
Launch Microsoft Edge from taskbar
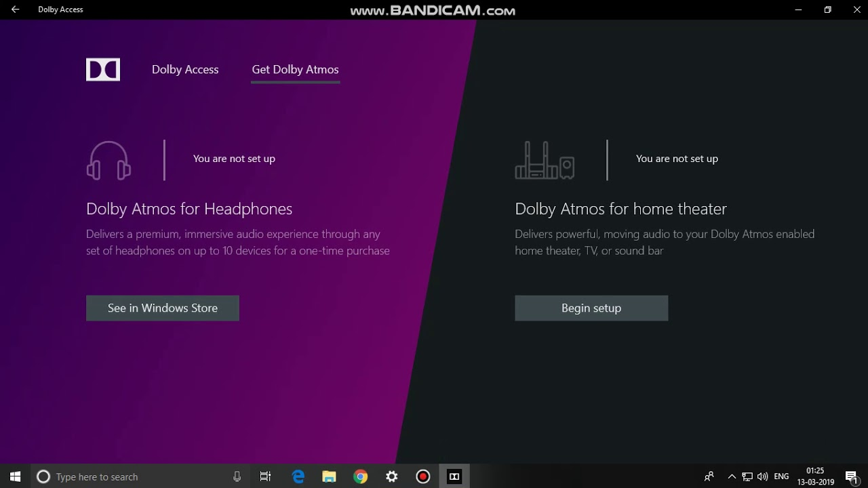pyautogui.click(x=298, y=476)
